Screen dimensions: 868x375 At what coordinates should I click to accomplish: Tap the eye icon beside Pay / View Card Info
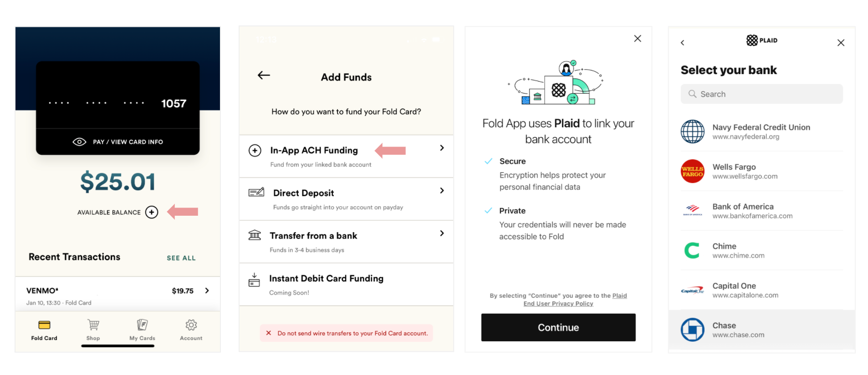(79, 142)
